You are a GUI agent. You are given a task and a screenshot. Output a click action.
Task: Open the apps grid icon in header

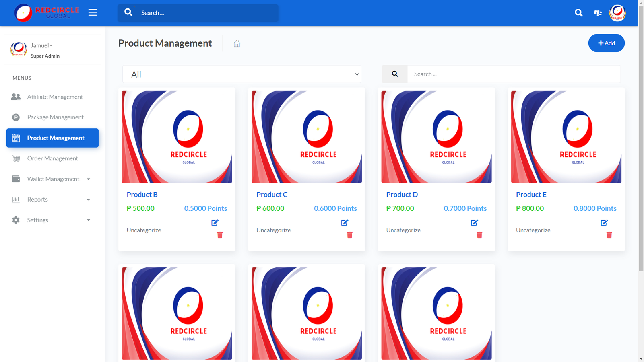point(598,13)
